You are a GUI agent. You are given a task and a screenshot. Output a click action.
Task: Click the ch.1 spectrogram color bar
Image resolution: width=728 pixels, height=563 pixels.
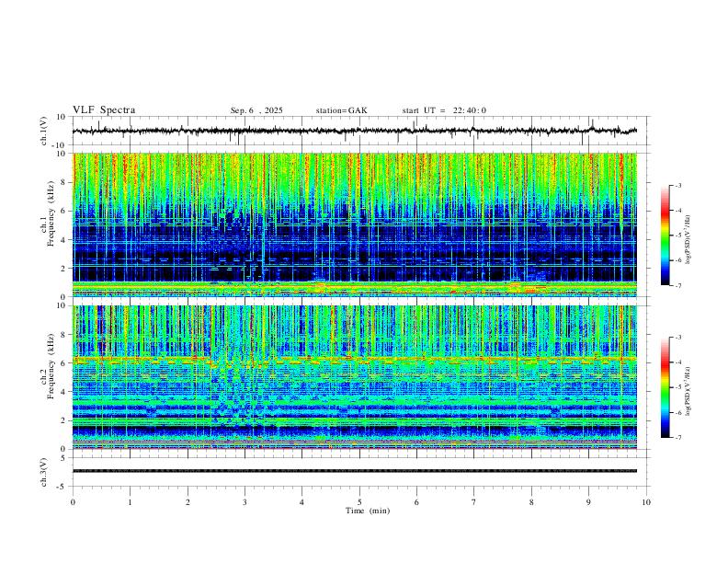[x=665, y=236]
